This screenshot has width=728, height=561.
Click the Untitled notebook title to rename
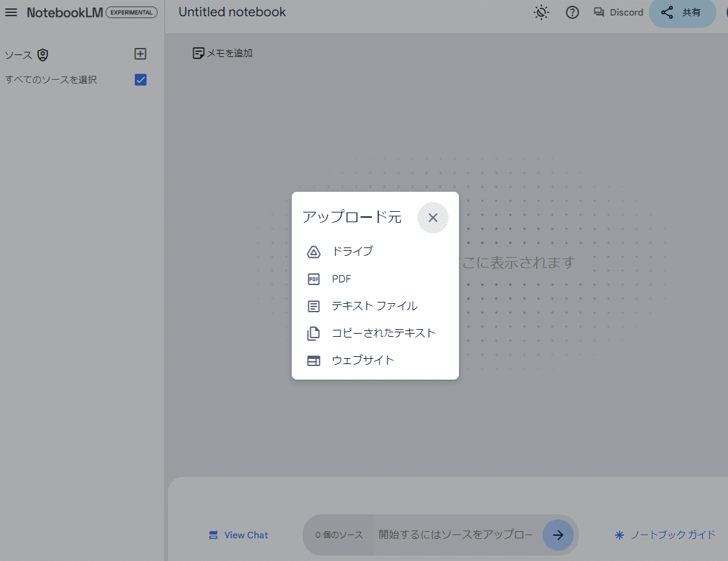[231, 12]
